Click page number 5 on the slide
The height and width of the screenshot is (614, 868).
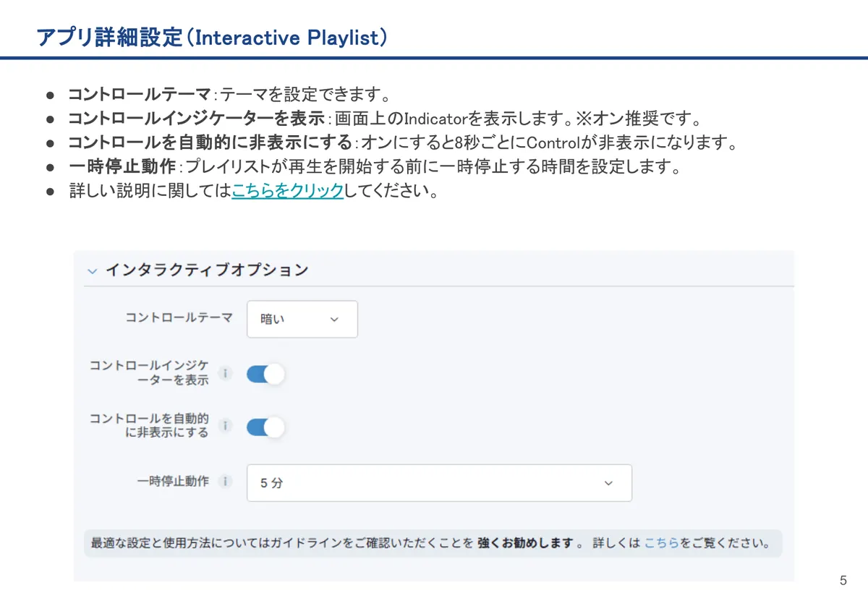[843, 581]
